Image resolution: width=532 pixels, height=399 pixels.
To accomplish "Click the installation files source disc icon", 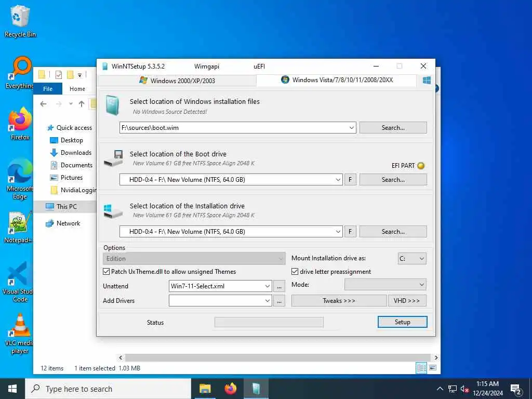I will coord(112,105).
